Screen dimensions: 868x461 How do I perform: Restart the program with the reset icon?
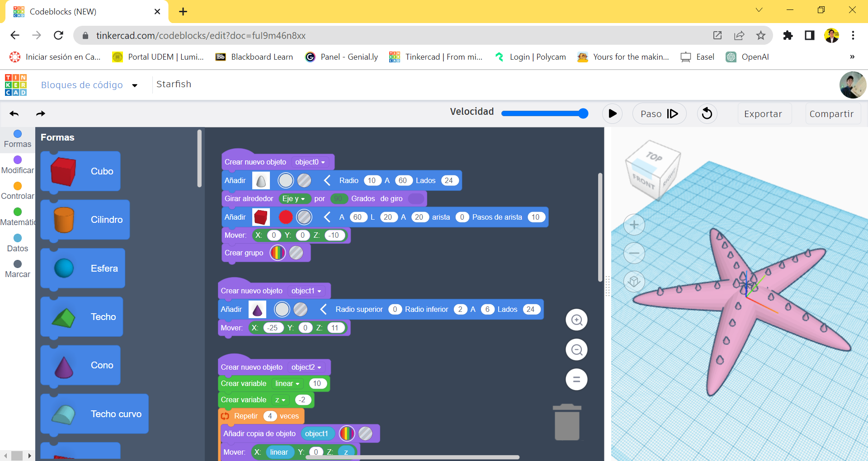point(707,113)
